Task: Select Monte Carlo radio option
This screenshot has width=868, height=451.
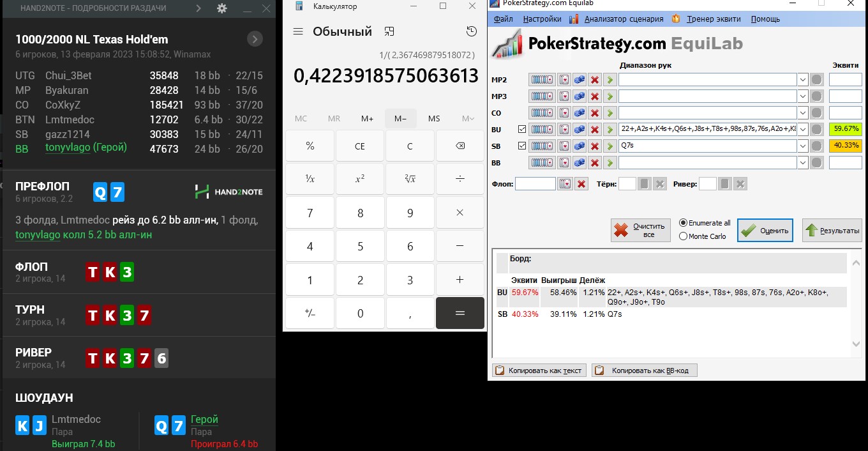Action: (x=684, y=236)
